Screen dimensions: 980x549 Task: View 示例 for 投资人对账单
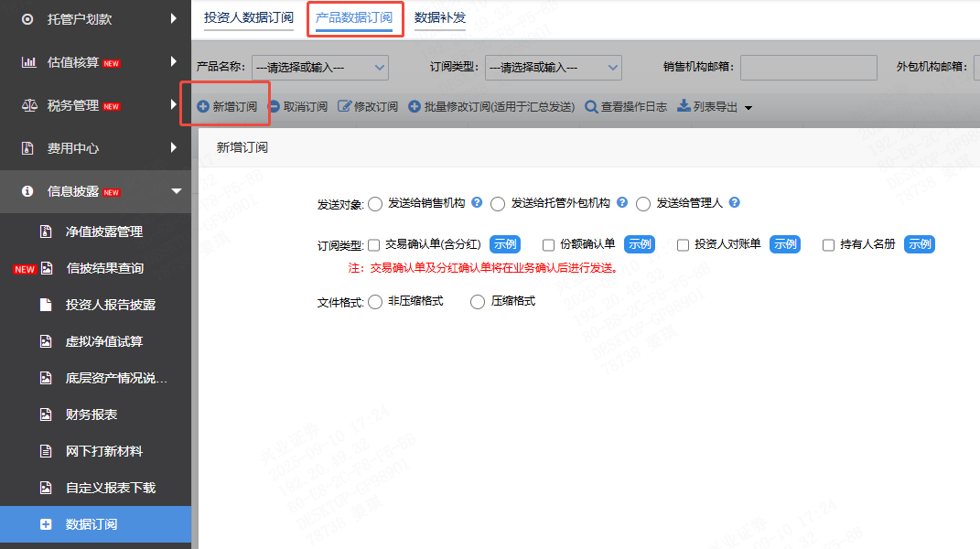pyautogui.click(x=785, y=244)
